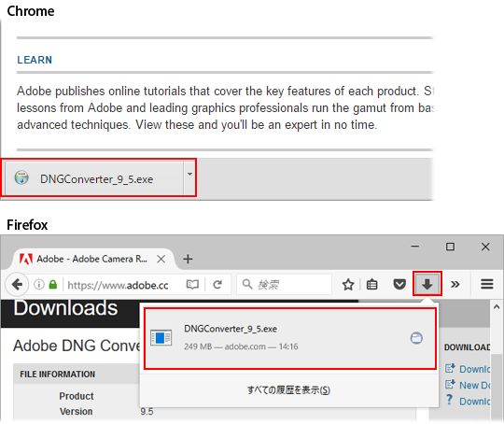This screenshot has width=504, height=424.
Task: Click the Product row label
Action: click(x=77, y=396)
